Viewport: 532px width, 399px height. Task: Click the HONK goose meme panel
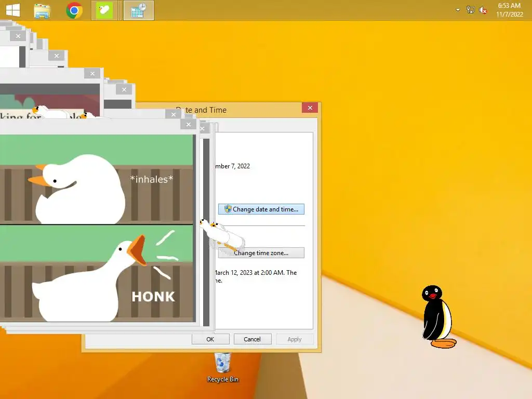(x=97, y=273)
